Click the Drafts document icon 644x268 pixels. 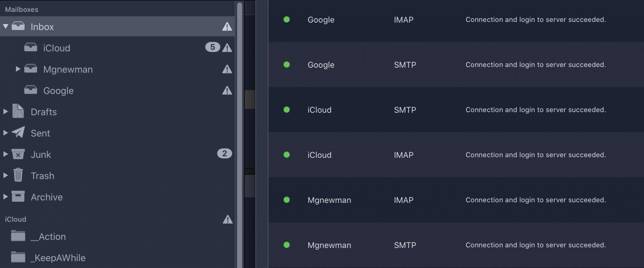pos(18,111)
